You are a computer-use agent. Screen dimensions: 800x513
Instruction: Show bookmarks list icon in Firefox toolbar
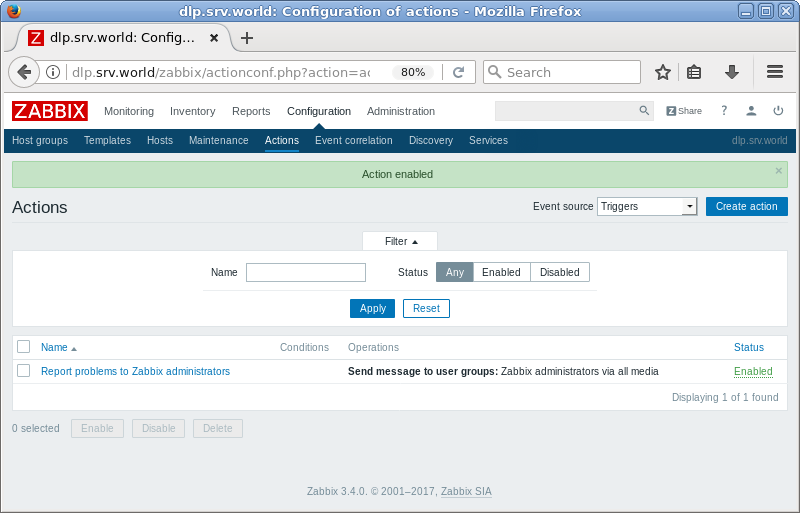tap(694, 72)
